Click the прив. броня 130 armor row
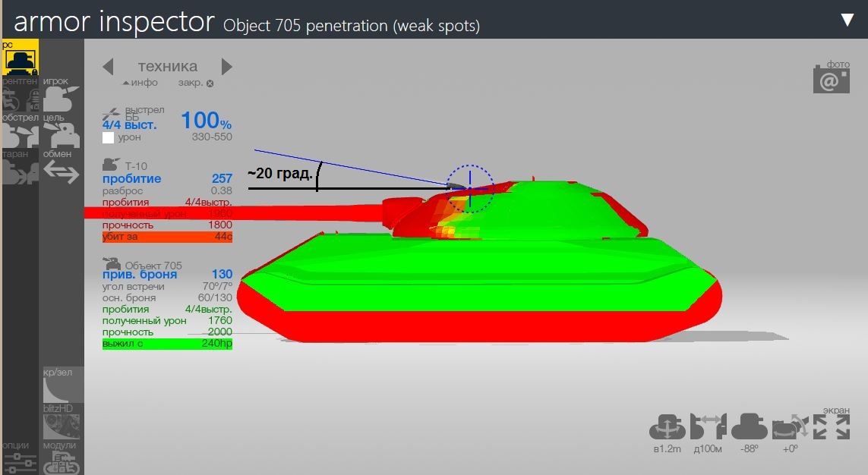Screen dimensions: 868x475 click(167, 274)
